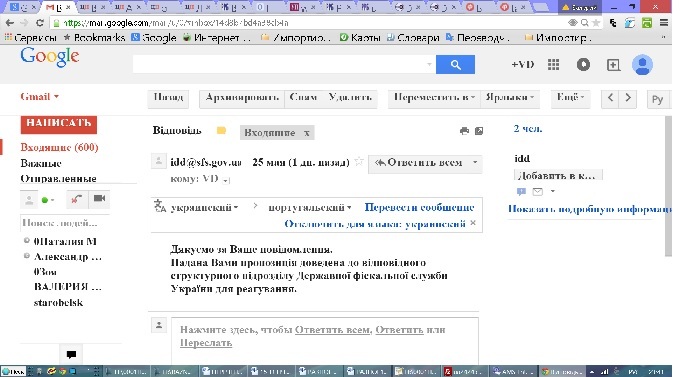
Task: Switch to the Gmail browser tab
Action: pyautogui.click(x=59, y=7)
